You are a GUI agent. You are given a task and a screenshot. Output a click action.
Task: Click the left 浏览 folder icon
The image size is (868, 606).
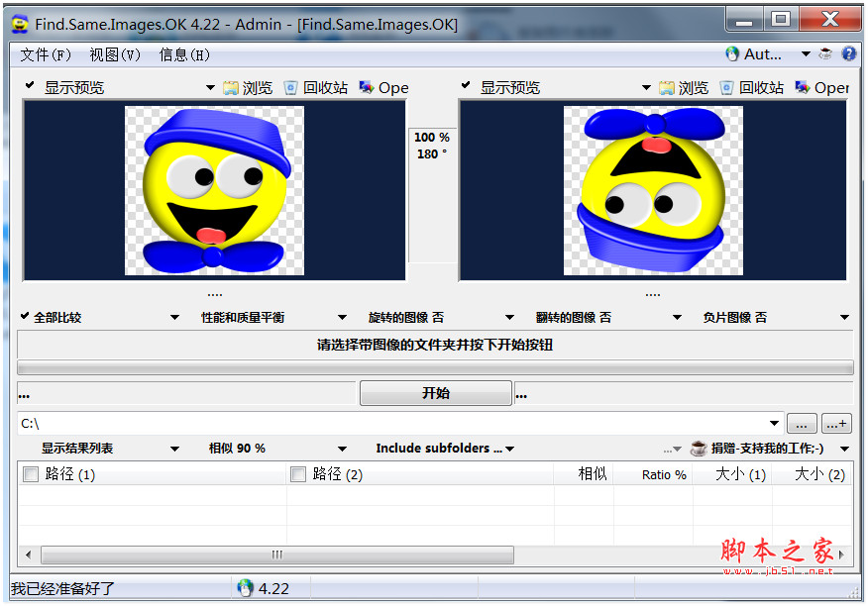tap(230, 87)
